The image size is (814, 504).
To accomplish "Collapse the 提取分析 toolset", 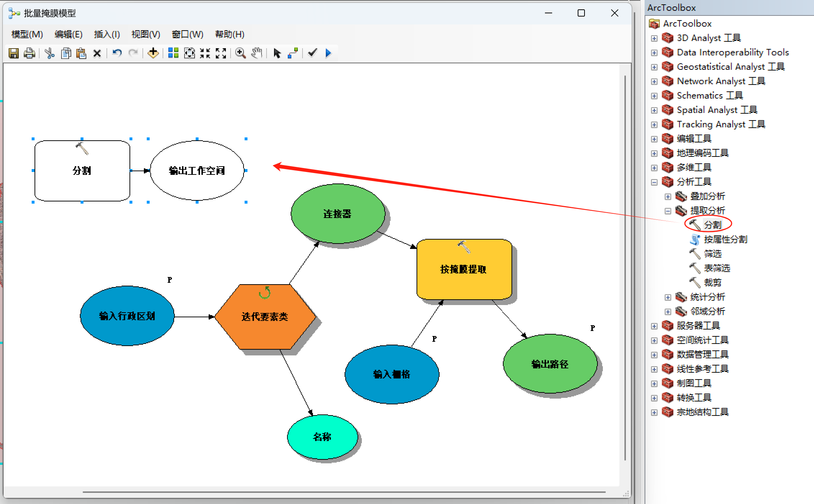I will (668, 210).
